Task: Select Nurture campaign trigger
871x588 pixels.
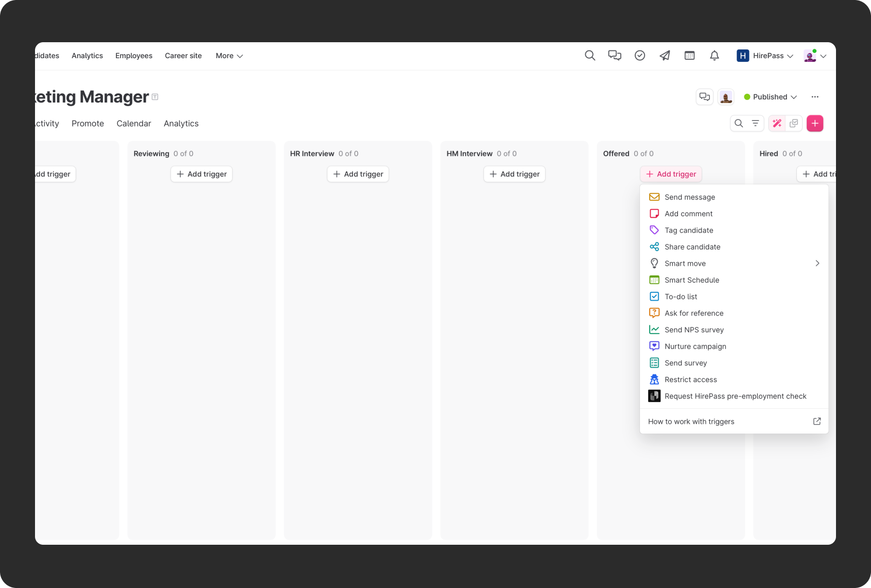Action: (x=734, y=347)
